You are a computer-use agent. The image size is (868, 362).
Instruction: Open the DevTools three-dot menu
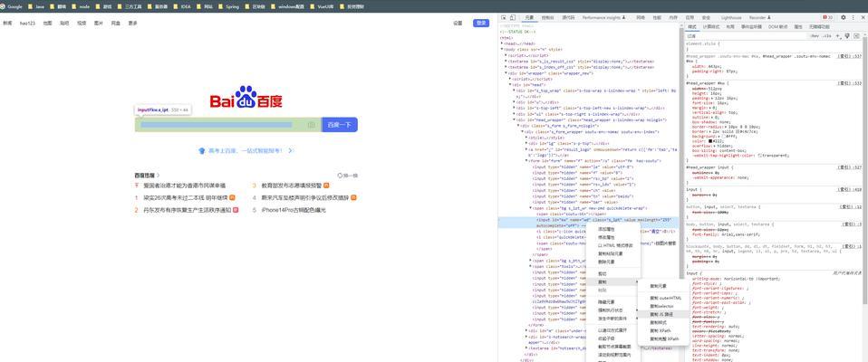tap(853, 18)
